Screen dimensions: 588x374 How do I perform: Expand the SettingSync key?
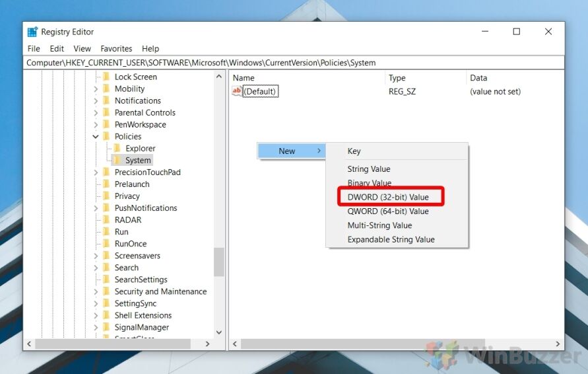[96, 303]
